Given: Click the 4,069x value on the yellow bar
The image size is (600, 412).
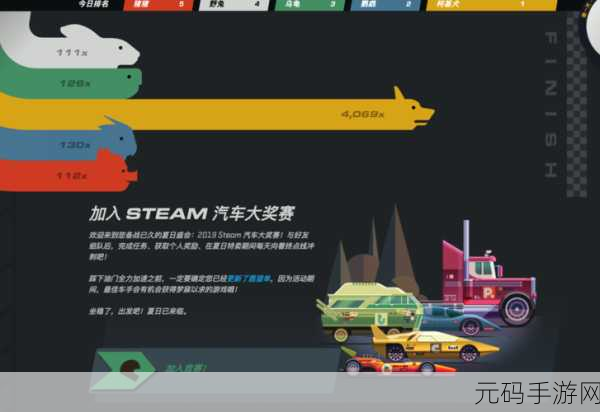Looking at the screenshot, I should [362, 114].
